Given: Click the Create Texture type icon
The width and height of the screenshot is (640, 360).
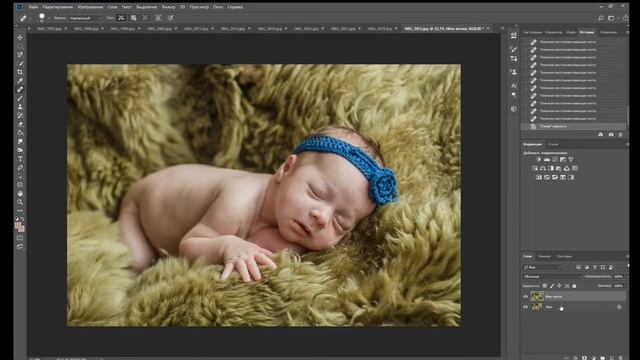Looking at the screenshot, I should (133, 18).
